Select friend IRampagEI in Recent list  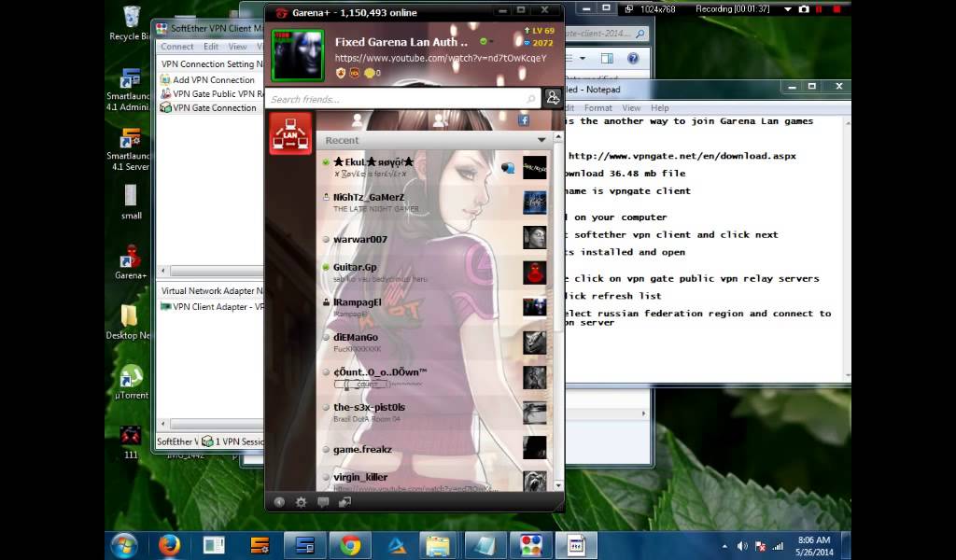click(435, 307)
